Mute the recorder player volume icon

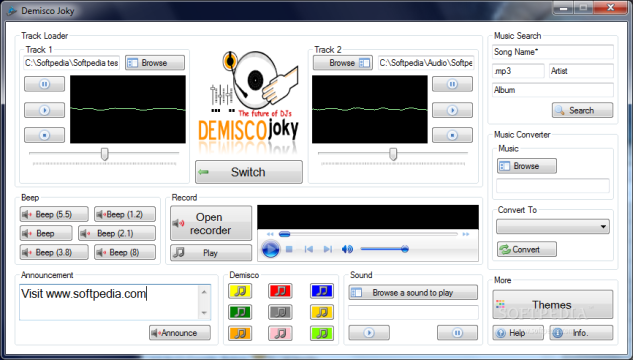pyautogui.click(x=347, y=249)
